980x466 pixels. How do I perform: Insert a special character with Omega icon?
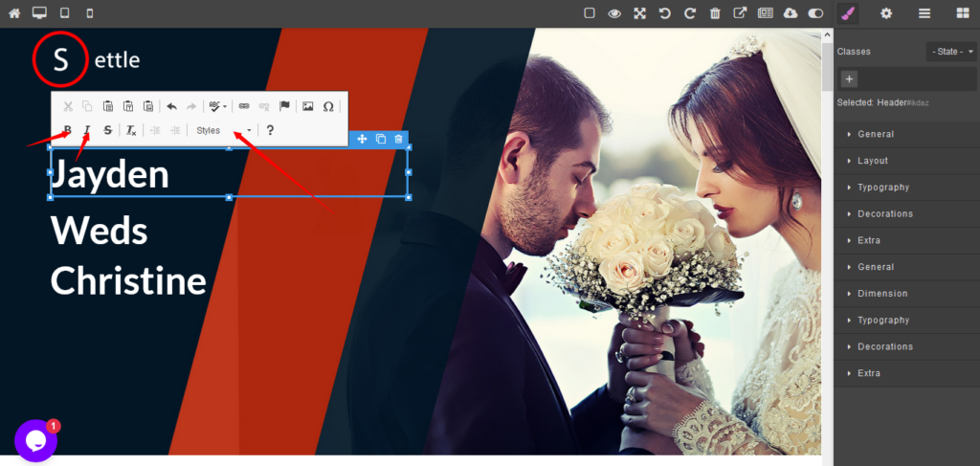click(x=328, y=106)
